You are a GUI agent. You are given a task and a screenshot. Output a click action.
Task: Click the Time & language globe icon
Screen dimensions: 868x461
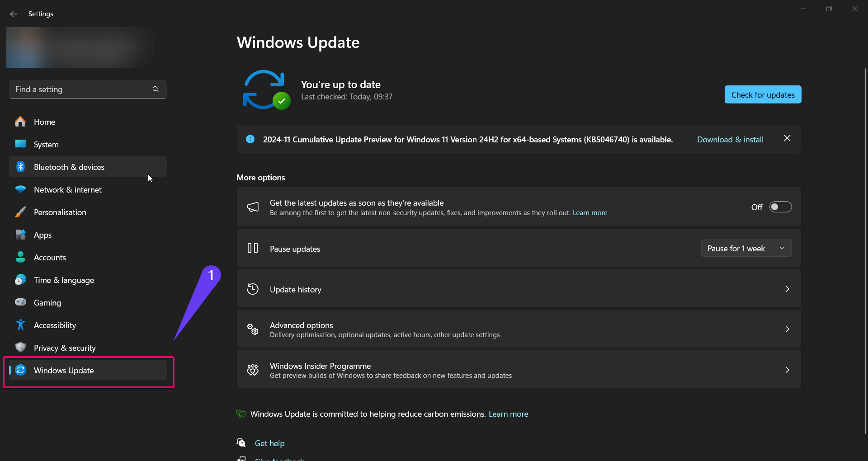[x=20, y=280]
